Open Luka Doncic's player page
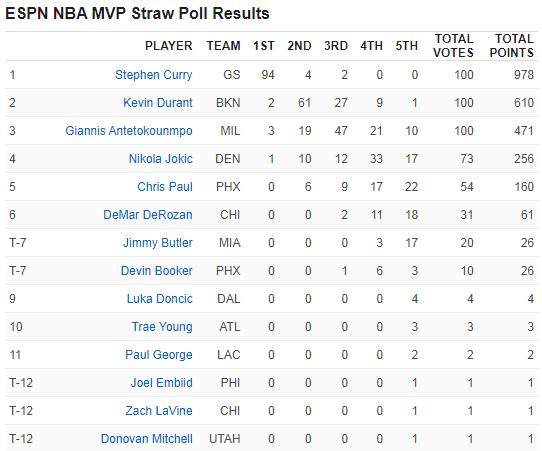This screenshot has height=451, width=542. (159, 299)
